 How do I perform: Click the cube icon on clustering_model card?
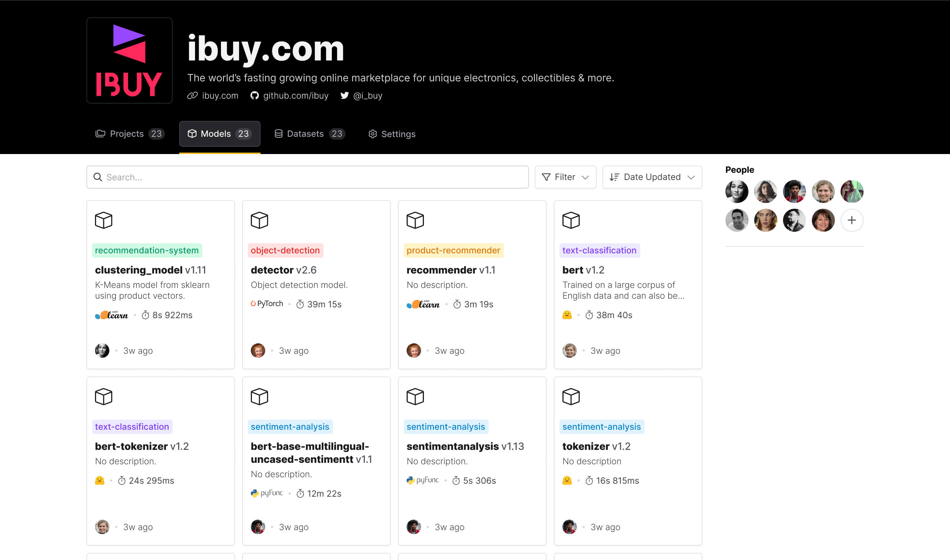point(104,220)
